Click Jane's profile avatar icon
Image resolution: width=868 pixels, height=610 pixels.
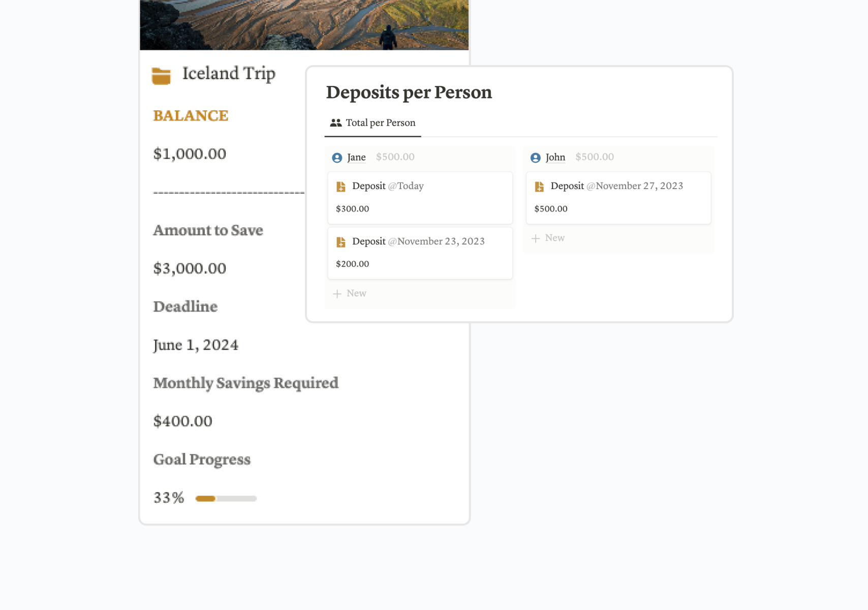(336, 158)
